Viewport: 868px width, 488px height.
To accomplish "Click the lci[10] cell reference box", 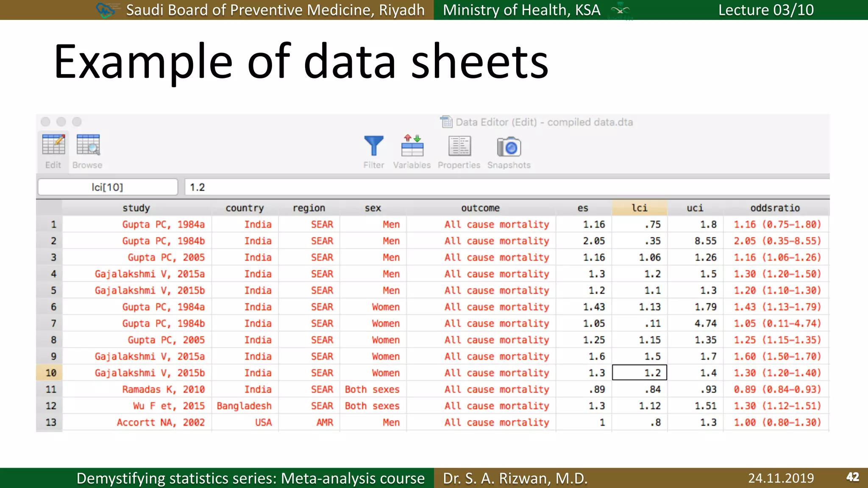I will click(108, 187).
